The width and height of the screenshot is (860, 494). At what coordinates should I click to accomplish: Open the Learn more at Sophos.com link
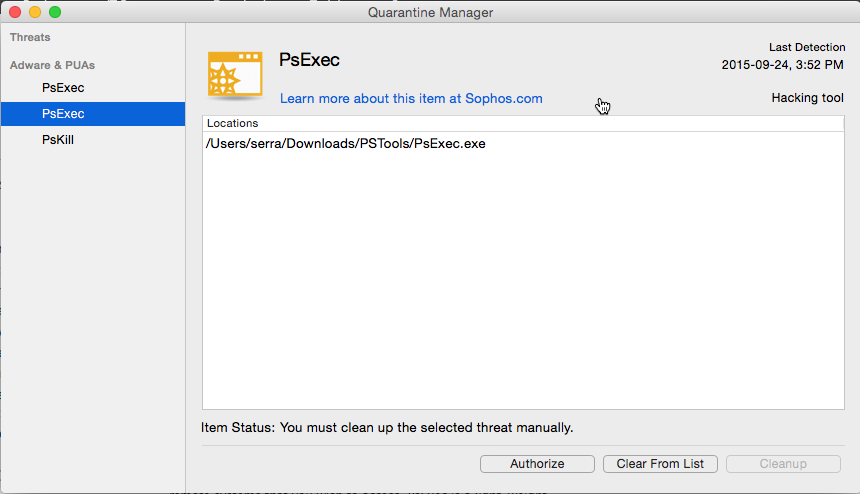tap(411, 99)
